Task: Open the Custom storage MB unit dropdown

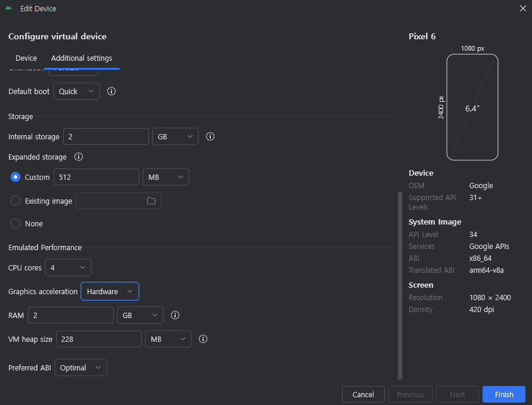Action: click(x=166, y=177)
